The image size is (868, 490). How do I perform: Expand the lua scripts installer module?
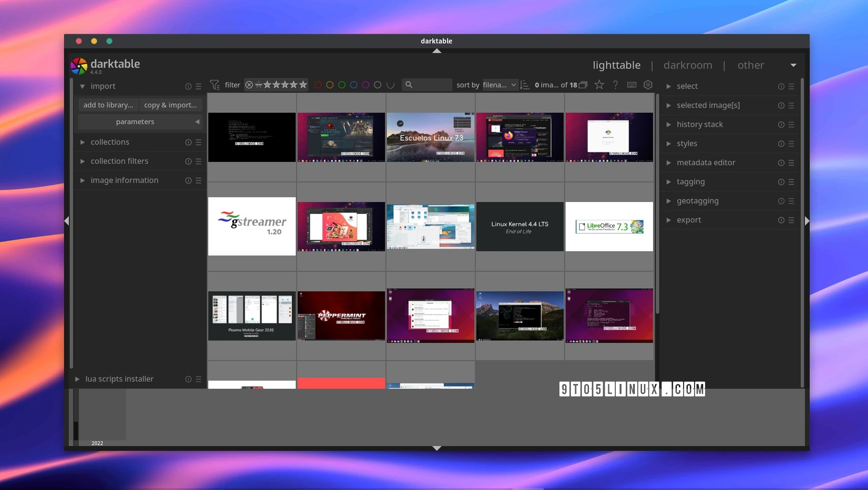[x=77, y=379]
